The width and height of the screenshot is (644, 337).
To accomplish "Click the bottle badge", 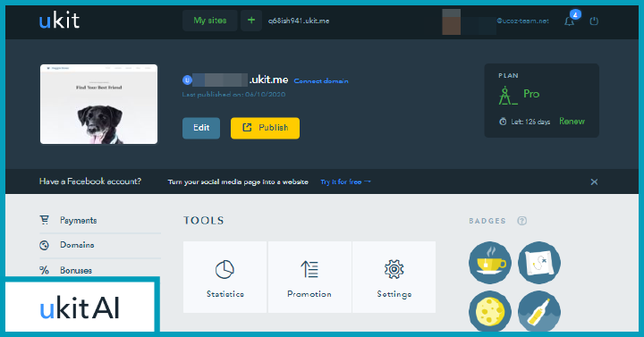I will coord(539,311).
